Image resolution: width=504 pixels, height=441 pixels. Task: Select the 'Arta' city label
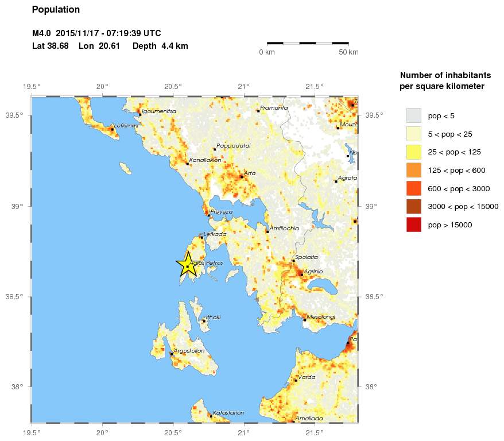tap(250, 173)
